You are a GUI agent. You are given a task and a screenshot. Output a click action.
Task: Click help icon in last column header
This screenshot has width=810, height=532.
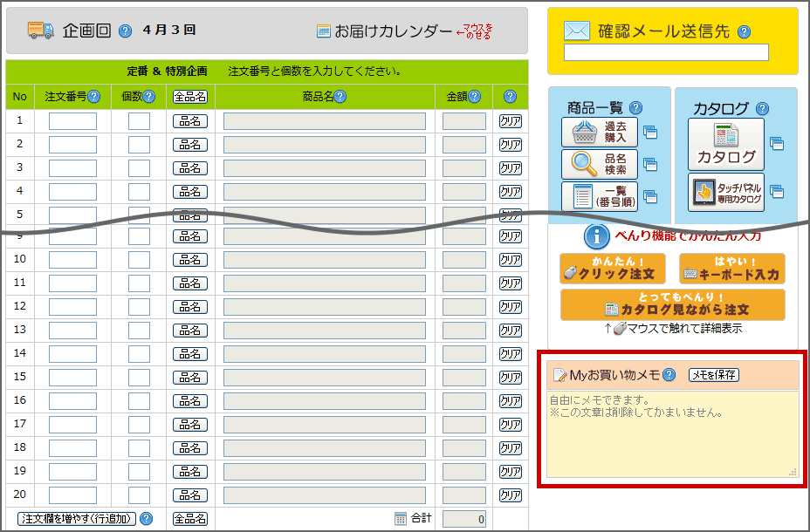[x=510, y=97]
